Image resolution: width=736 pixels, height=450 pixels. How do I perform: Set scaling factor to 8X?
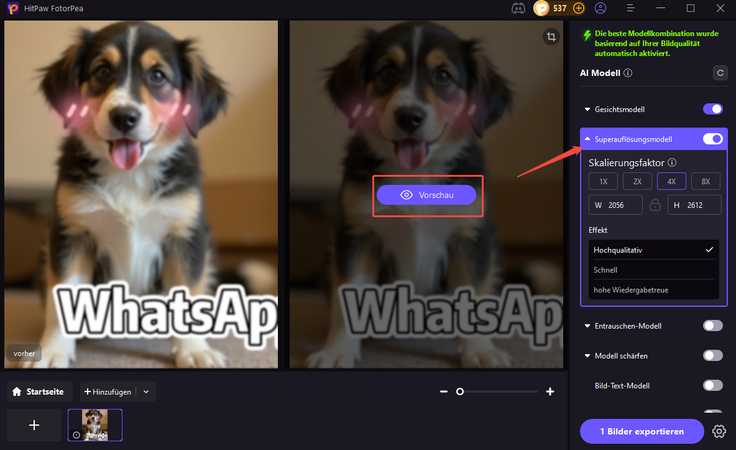706,181
